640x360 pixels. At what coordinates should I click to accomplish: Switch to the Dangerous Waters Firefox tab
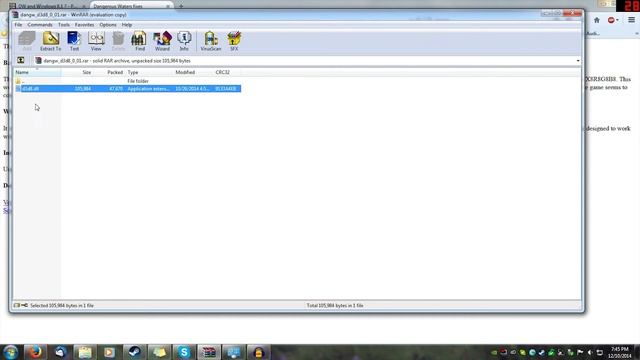click(131, 6)
